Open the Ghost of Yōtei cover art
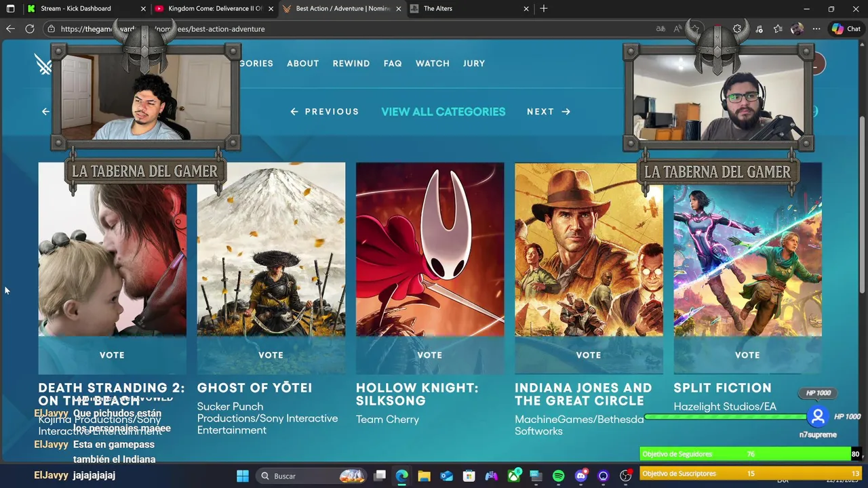This screenshot has width=868, height=488. coord(271,249)
